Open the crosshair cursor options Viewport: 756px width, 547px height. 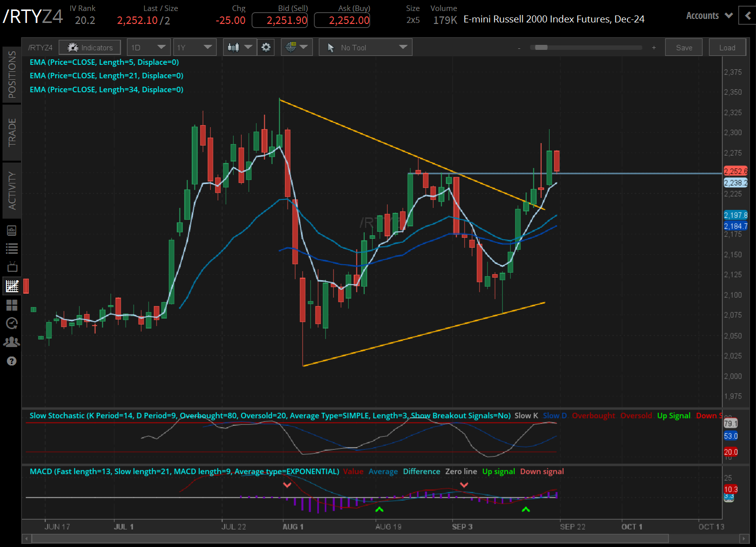297,47
